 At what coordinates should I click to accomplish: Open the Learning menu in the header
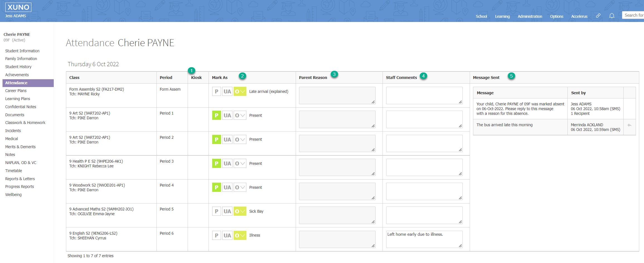(502, 16)
